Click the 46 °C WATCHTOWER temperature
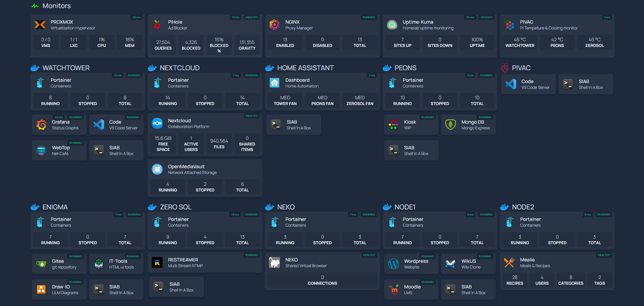 coord(520,42)
